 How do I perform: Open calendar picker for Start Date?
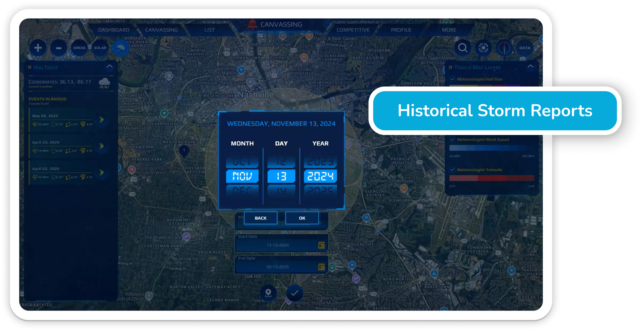point(321,245)
